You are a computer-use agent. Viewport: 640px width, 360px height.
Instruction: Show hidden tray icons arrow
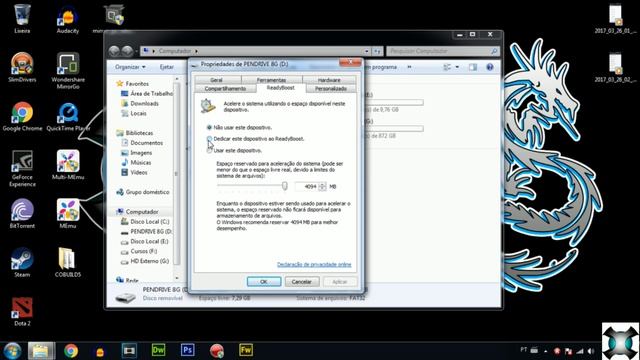point(546,351)
